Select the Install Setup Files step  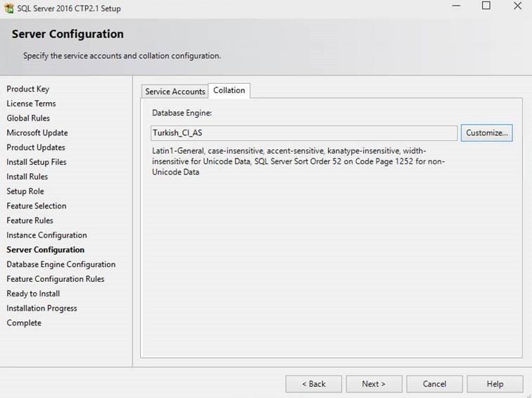tap(37, 162)
